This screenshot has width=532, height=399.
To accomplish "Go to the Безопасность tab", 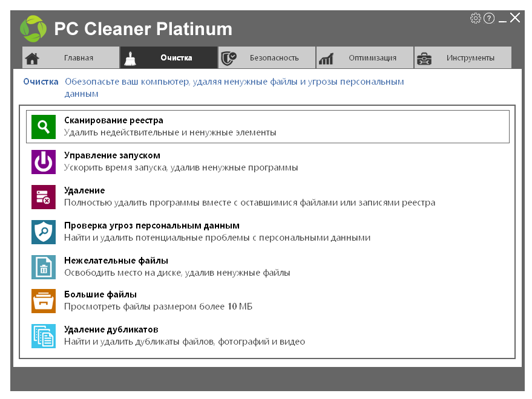I will pyautogui.click(x=267, y=57).
